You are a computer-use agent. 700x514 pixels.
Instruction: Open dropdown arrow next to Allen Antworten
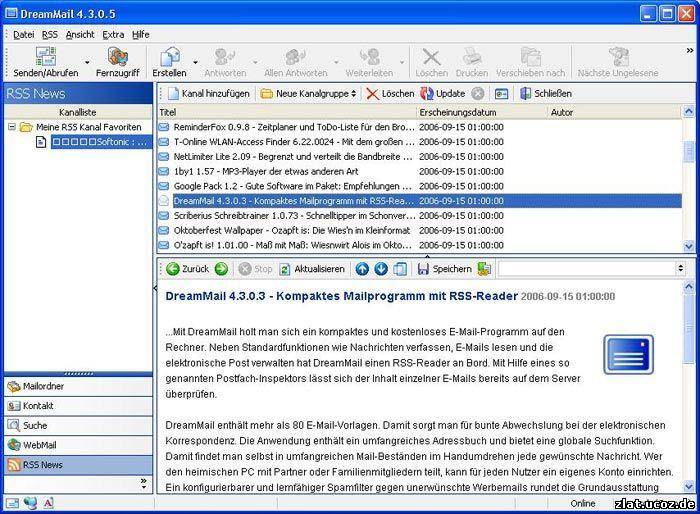(x=336, y=62)
